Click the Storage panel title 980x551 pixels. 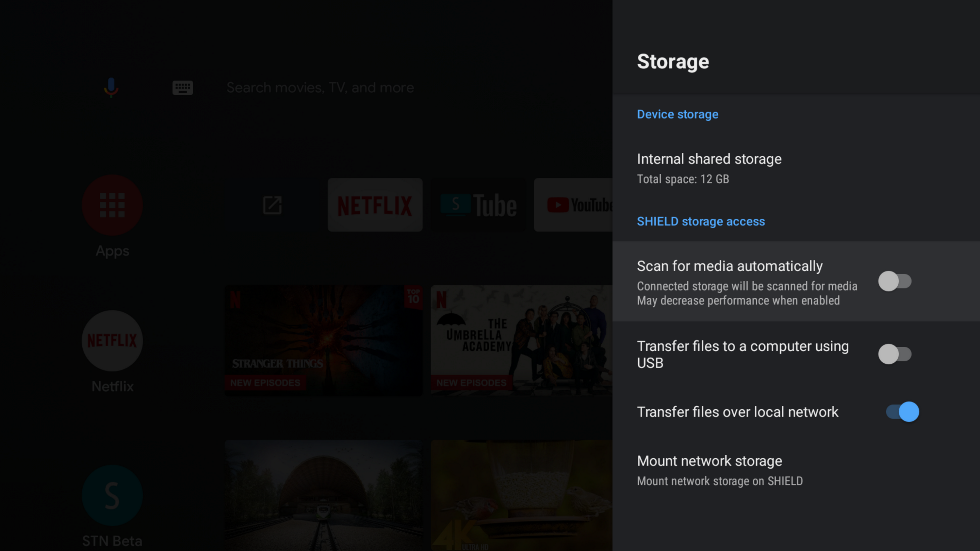[x=673, y=62]
